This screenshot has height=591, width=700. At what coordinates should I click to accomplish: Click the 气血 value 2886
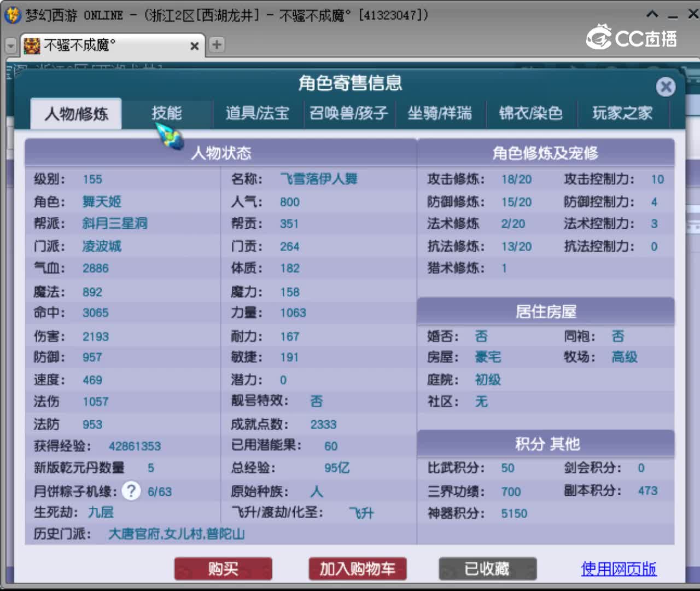96,269
